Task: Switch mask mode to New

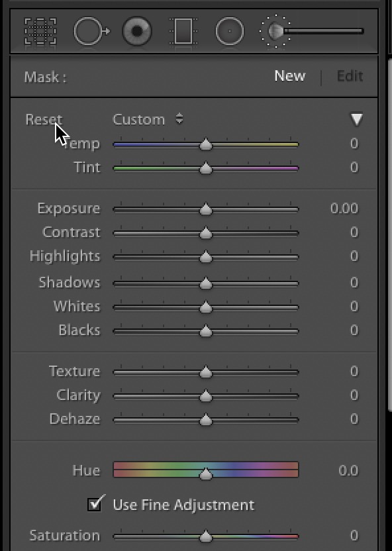Action: pos(290,76)
